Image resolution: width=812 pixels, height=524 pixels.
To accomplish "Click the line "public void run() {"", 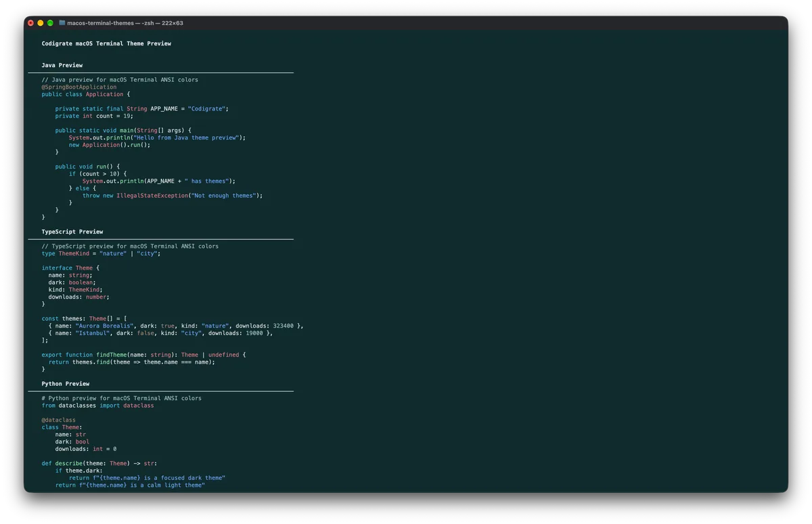I will [87, 167].
